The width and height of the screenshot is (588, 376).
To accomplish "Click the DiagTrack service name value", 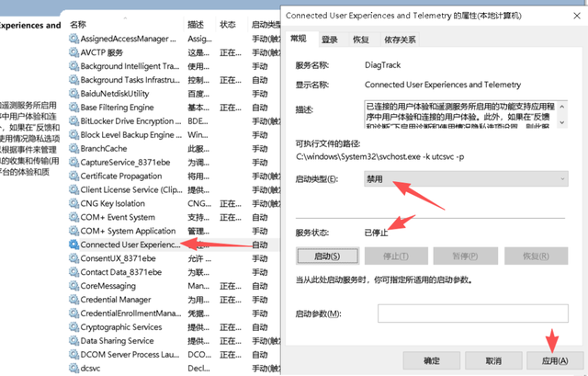I will pyautogui.click(x=383, y=65).
